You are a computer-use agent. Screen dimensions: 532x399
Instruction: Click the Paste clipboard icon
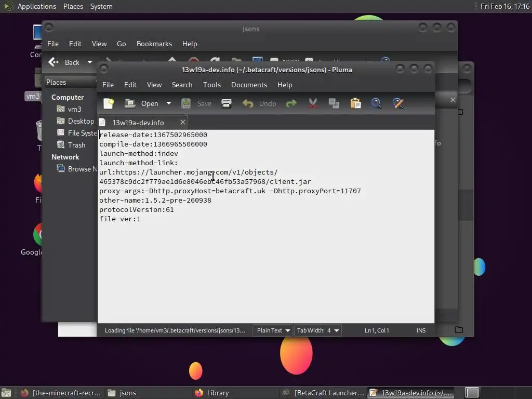tap(355, 103)
